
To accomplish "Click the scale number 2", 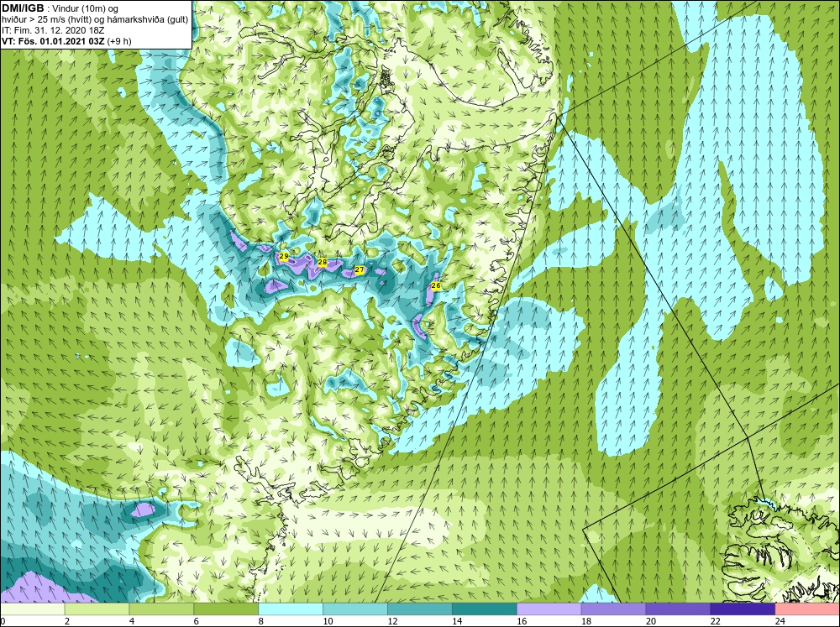I will click(x=67, y=621).
